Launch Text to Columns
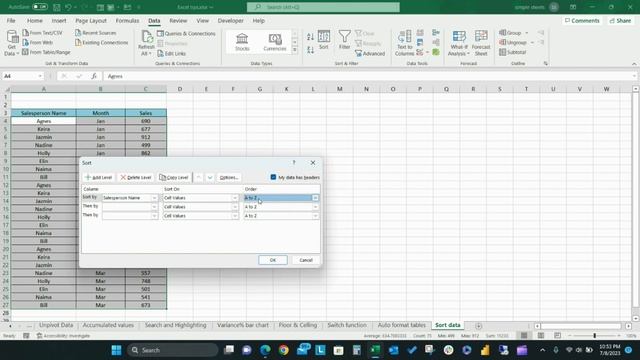Image resolution: width=640 pixels, height=360 pixels. pos(404,43)
